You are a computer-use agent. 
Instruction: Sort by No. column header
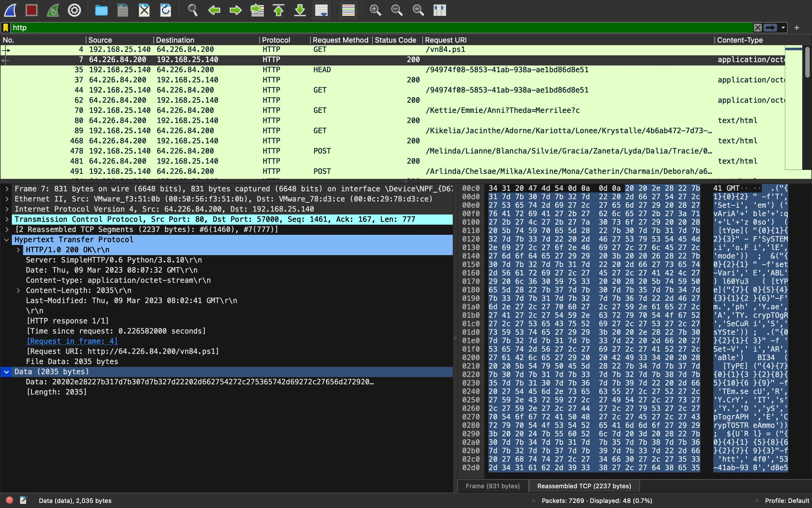click(x=43, y=40)
